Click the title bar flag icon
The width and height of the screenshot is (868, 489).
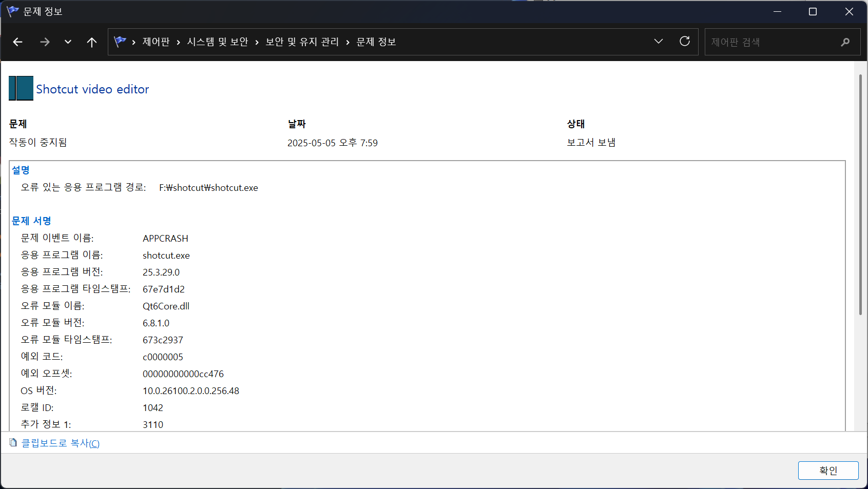(12, 11)
